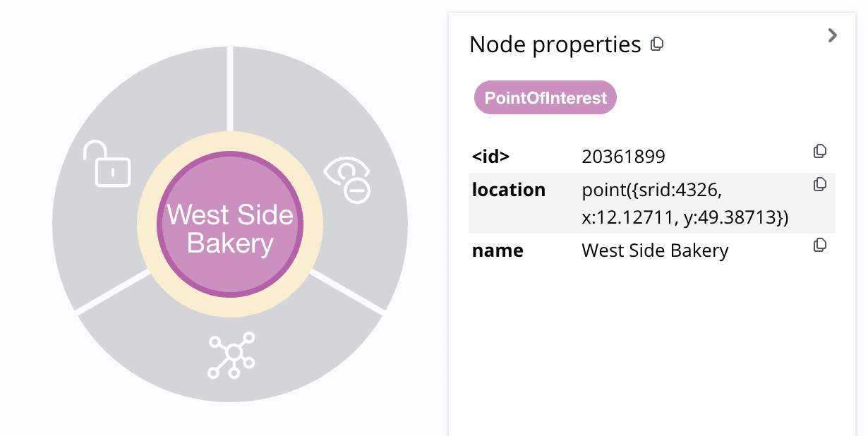Click the unlock node padlock icon
This screenshot has height=436, width=868.
pyautogui.click(x=107, y=164)
